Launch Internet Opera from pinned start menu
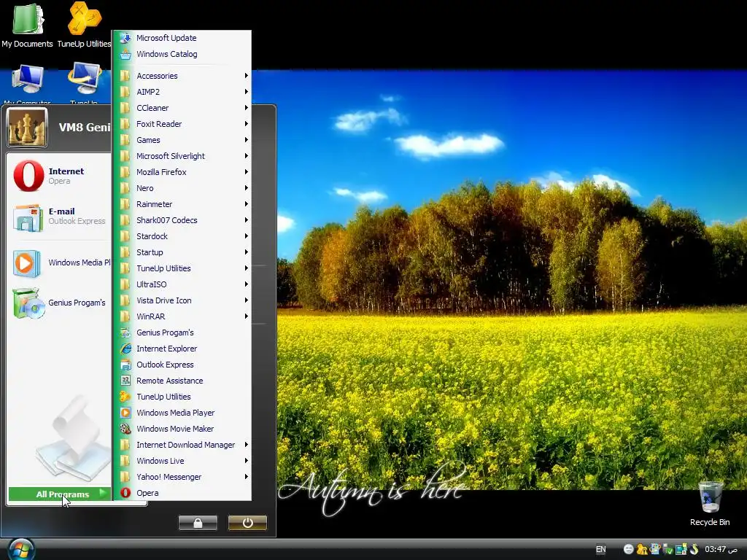Viewport: 747px width, 560px height. [x=59, y=176]
